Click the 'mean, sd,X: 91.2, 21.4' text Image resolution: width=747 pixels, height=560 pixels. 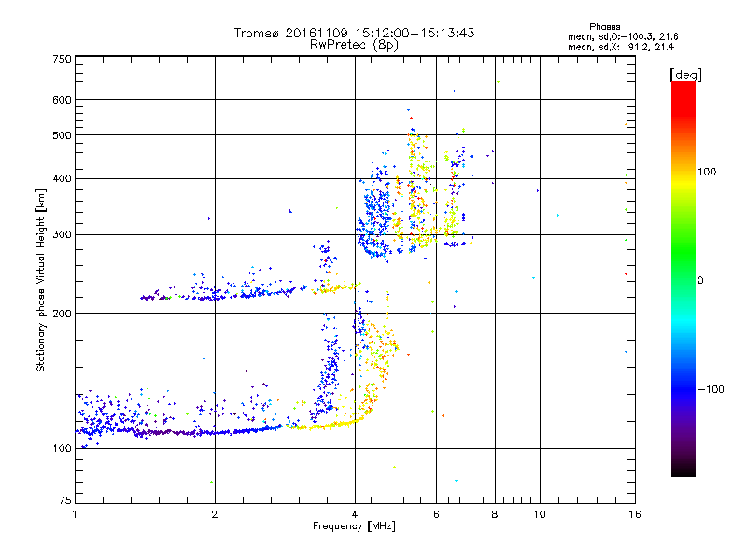(621, 47)
